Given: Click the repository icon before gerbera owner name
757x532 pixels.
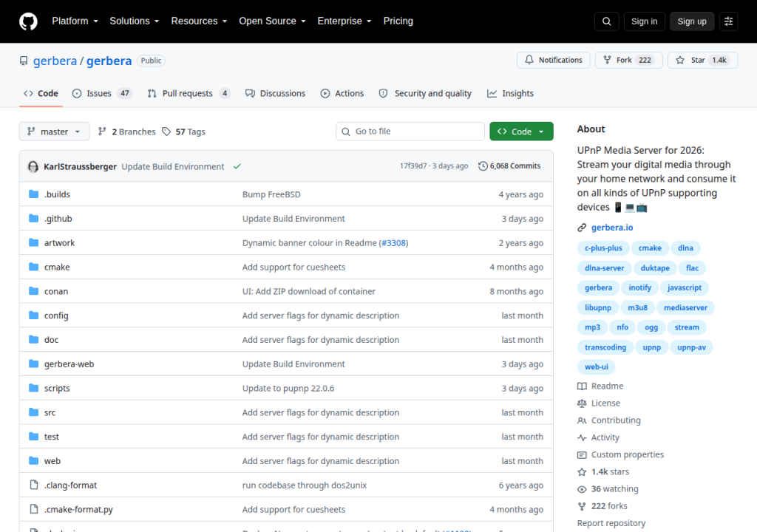Looking at the screenshot, I should click(24, 61).
